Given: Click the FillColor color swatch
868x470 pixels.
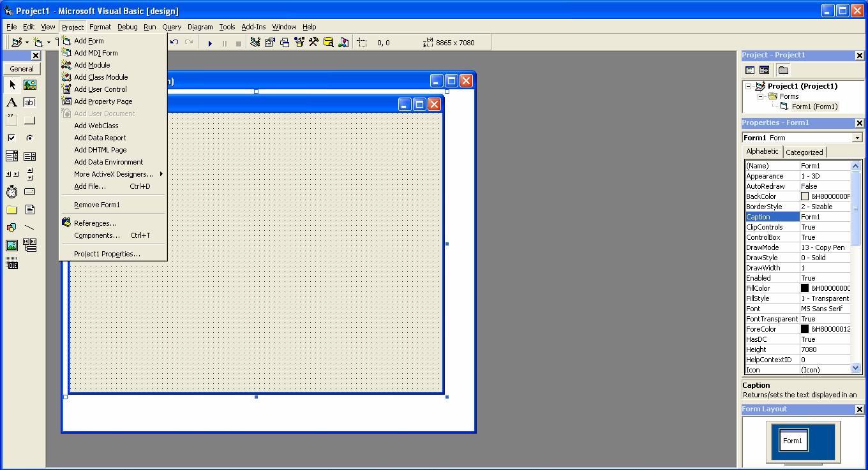Looking at the screenshot, I should pyautogui.click(x=805, y=288).
